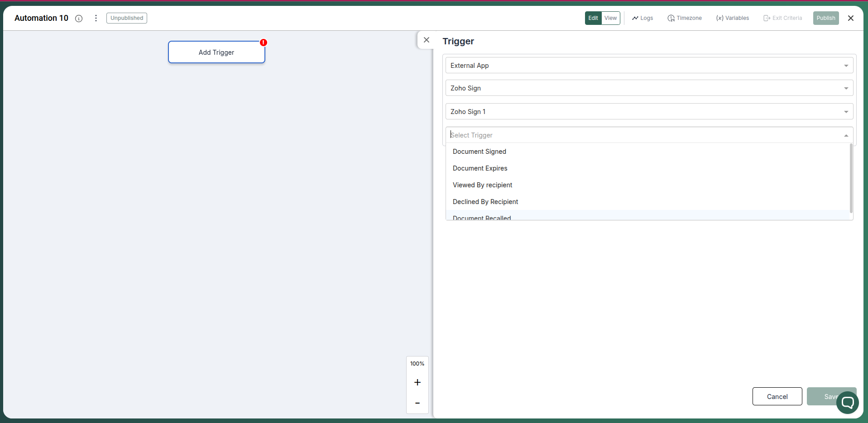Open the automation info tooltip
Screen dimensions: 868x423
pyautogui.click(x=79, y=19)
